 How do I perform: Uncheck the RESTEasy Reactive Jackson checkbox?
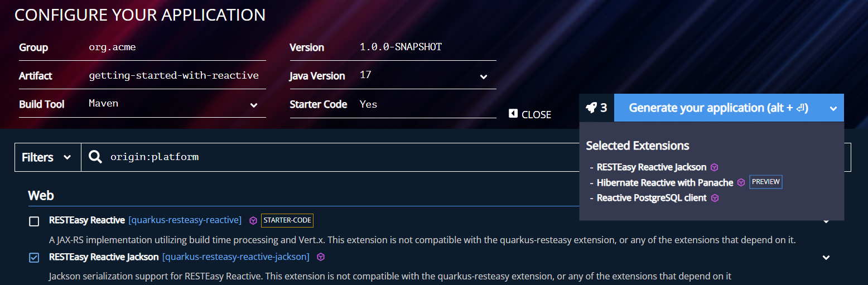[34, 258]
